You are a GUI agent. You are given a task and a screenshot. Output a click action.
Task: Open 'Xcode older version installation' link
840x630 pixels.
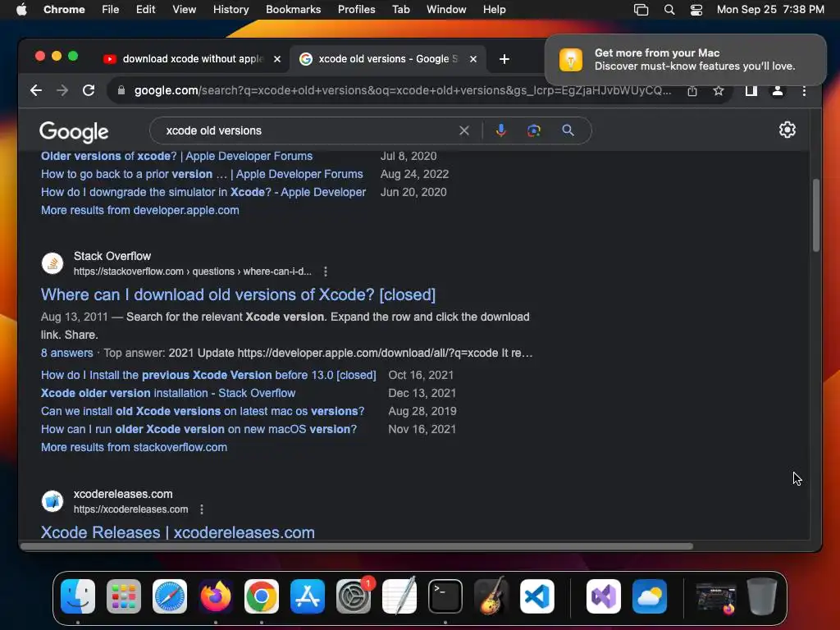click(x=168, y=393)
